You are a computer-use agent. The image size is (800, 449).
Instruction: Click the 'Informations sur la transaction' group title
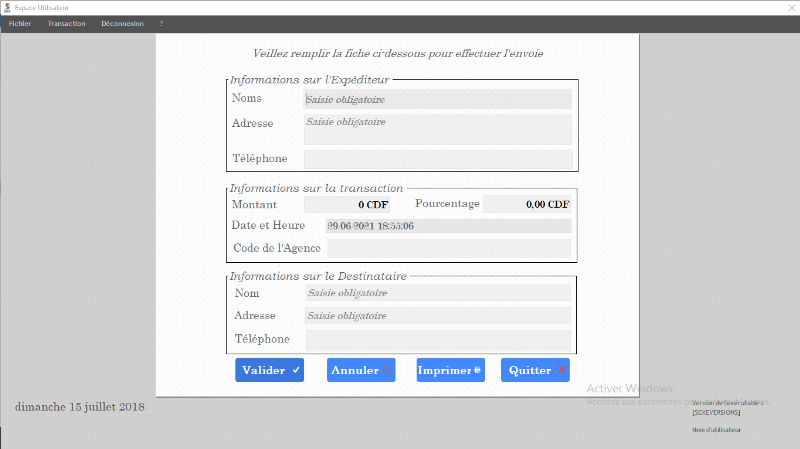(x=316, y=188)
